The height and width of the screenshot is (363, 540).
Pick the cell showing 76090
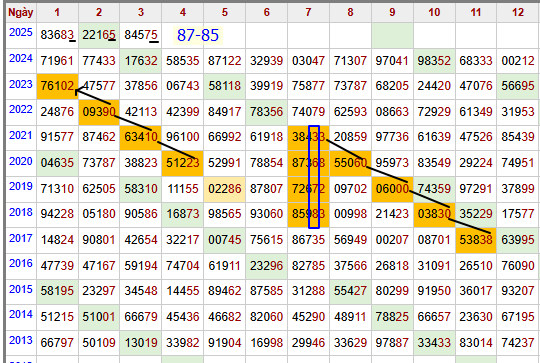(518, 266)
